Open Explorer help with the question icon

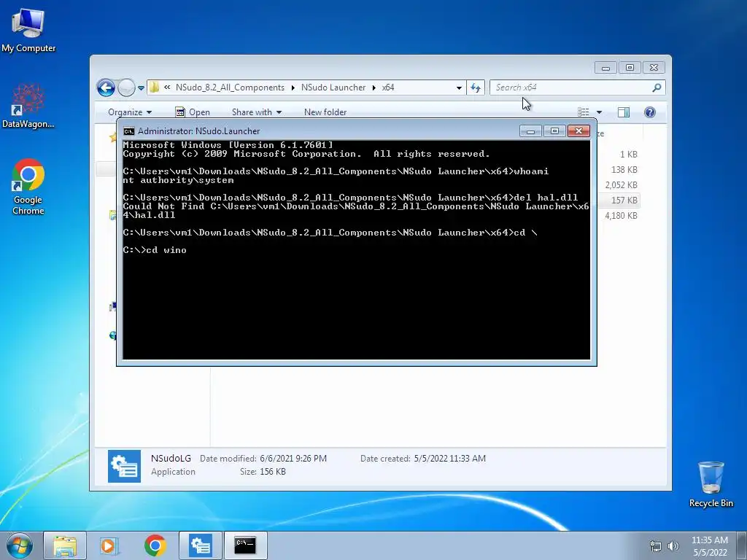pos(650,112)
